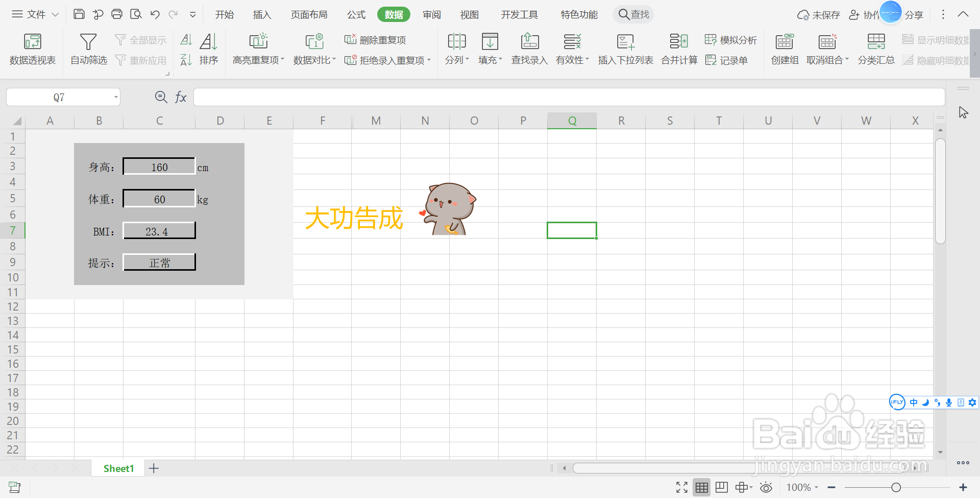Open the 插入 tab
Screen dimensions: 980x498
[x=262, y=14]
